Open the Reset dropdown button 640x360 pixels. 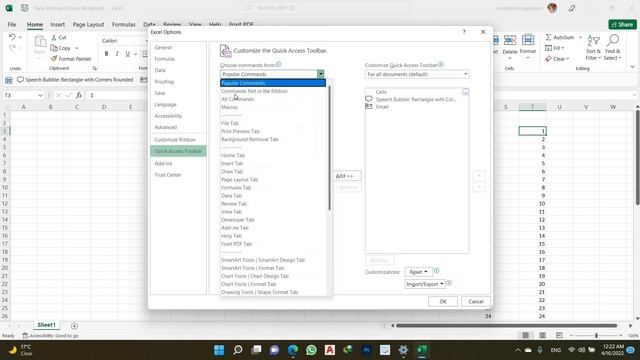[x=418, y=272]
